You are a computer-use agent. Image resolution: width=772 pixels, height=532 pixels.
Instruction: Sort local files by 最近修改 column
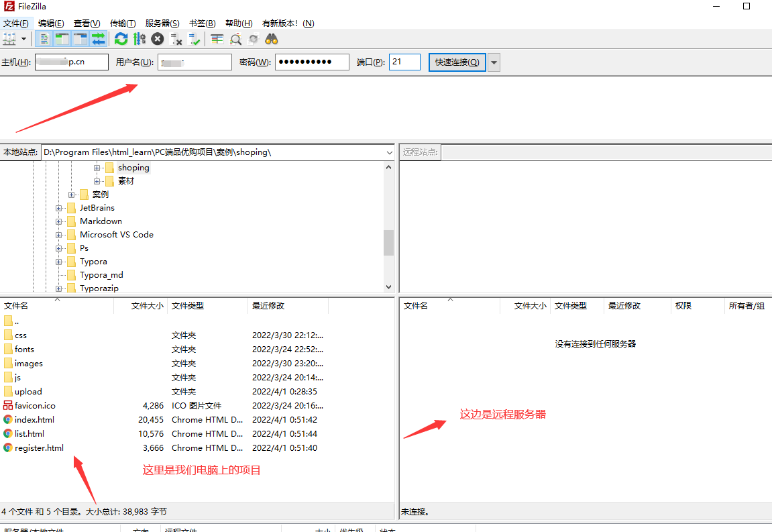pos(288,305)
